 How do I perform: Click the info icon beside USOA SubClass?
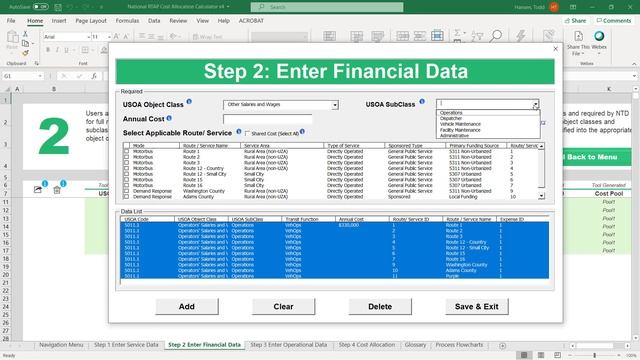(422, 101)
